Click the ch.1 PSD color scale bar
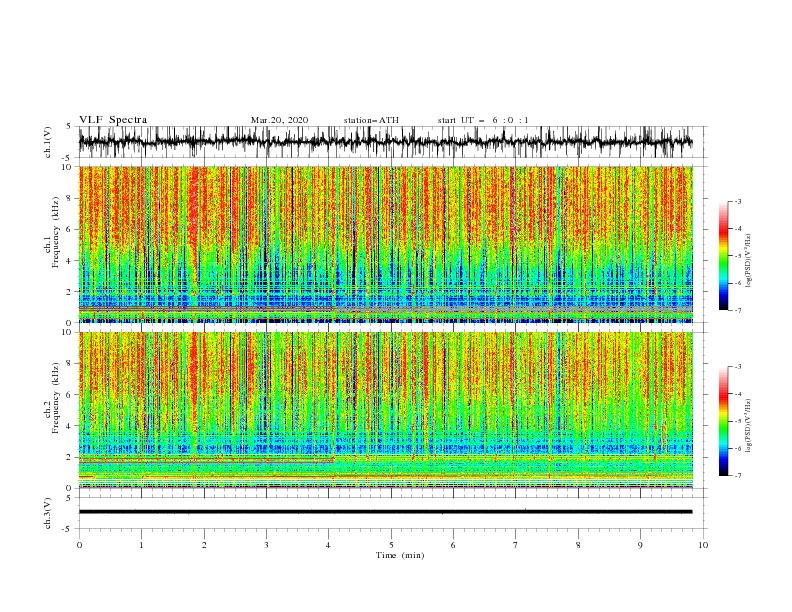Screen dimensions: 792x612 tap(724, 256)
